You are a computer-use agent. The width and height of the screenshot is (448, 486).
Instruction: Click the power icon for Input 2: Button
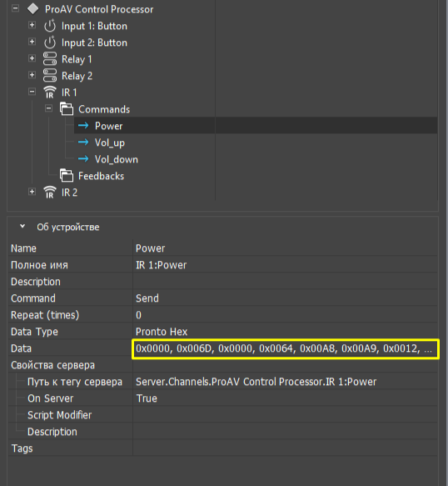(x=49, y=43)
